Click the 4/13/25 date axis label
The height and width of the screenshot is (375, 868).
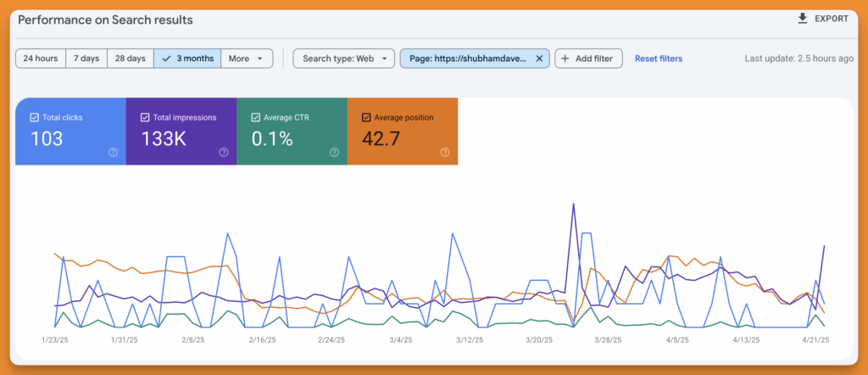[x=746, y=339]
